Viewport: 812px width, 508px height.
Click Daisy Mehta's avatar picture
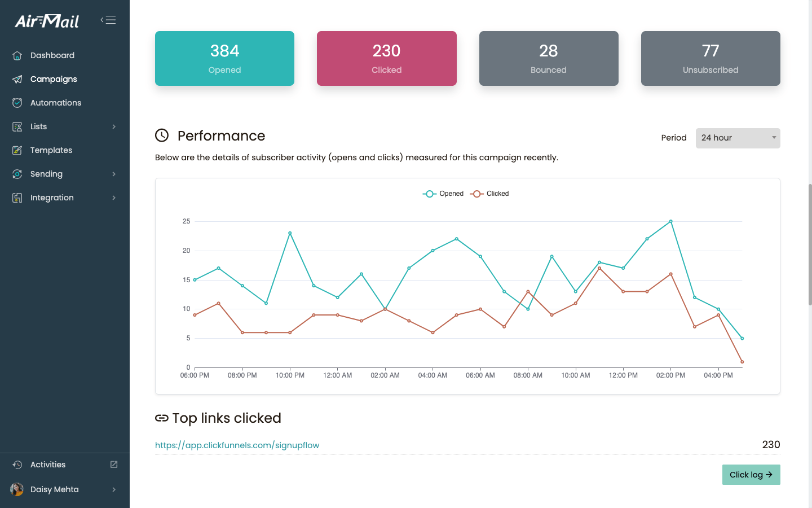tap(17, 489)
